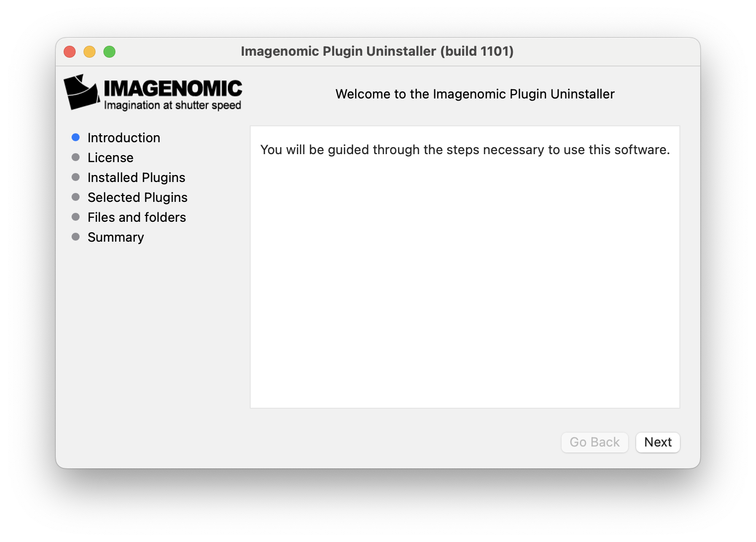Select the Installed Plugins step
Viewport: 756px width, 542px height.
pos(136,178)
